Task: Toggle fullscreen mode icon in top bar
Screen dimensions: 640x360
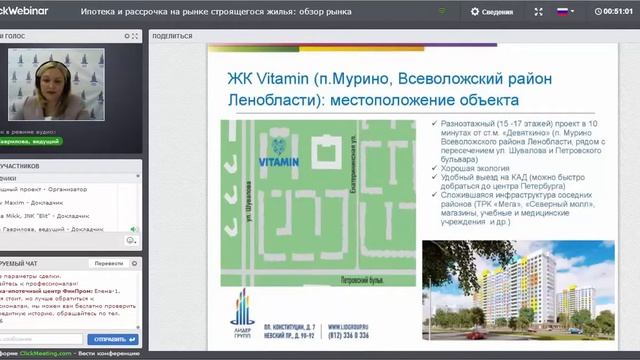Action: [x=538, y=12]
